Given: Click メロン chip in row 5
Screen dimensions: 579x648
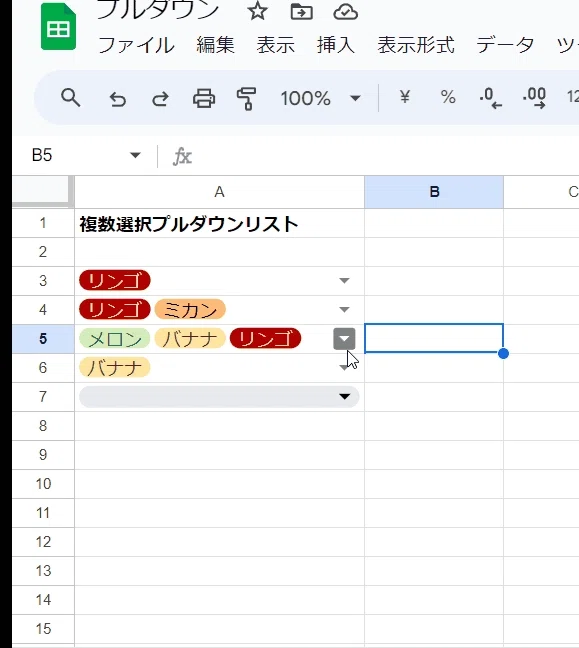Looking at the screenshot, I should point(114,339).
